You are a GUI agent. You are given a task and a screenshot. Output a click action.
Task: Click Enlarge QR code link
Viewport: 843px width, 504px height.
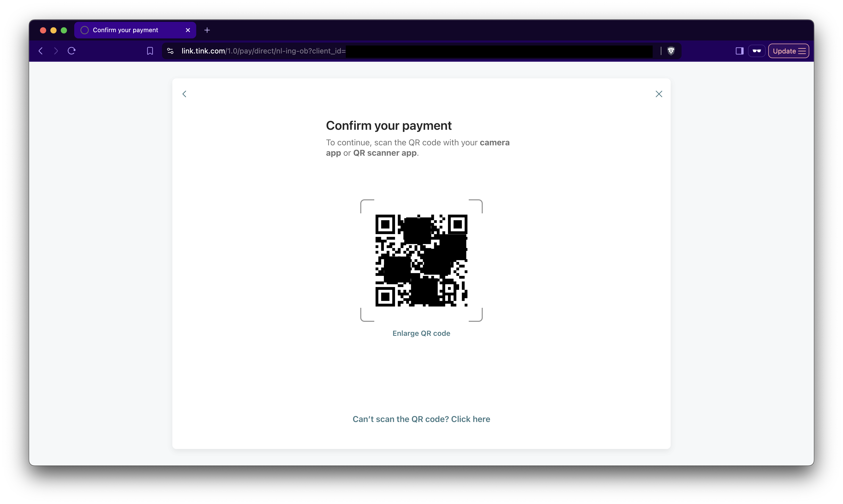pyautogui.click(x=421, y=333)
